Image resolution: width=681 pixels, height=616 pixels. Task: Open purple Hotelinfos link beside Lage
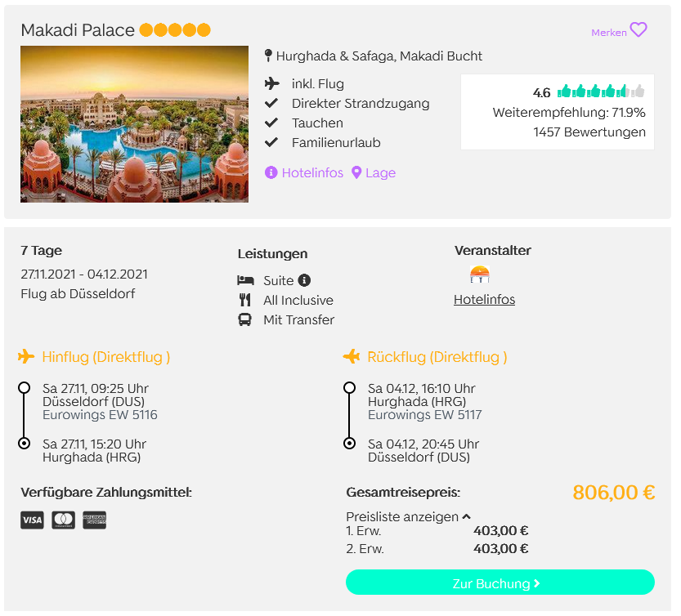[x=312, y=172]
